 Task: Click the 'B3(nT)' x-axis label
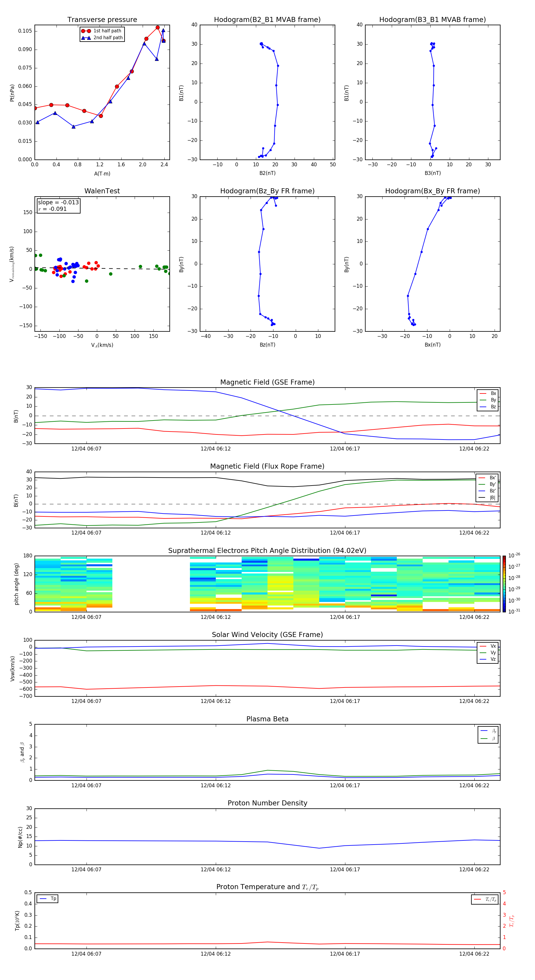click(x=432, y=173)
